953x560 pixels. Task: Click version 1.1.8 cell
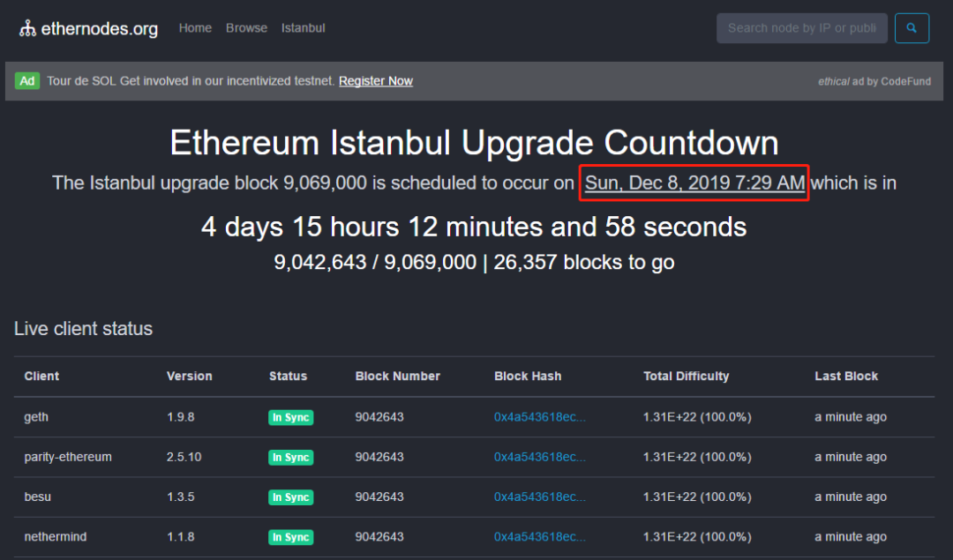(x=181, y=537)
